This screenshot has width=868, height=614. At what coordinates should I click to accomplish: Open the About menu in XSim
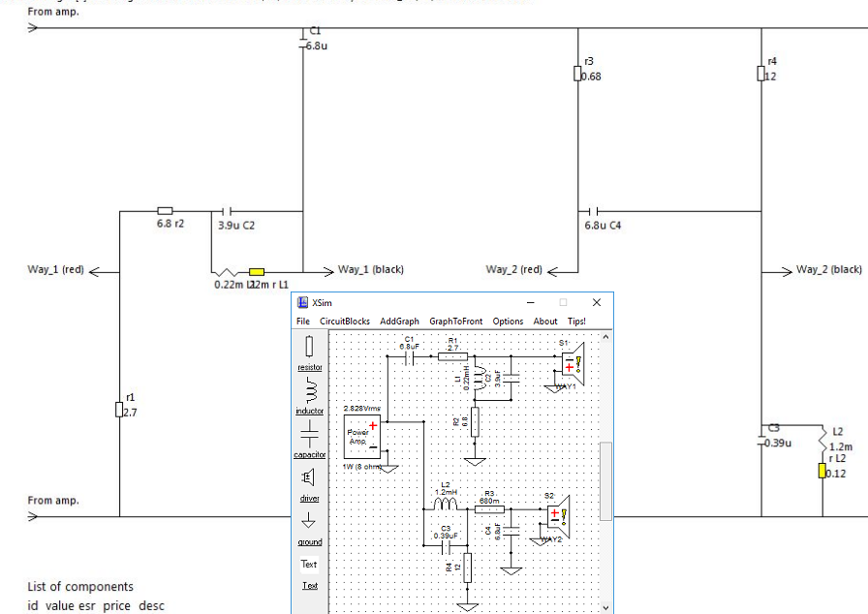coord(544,322)
